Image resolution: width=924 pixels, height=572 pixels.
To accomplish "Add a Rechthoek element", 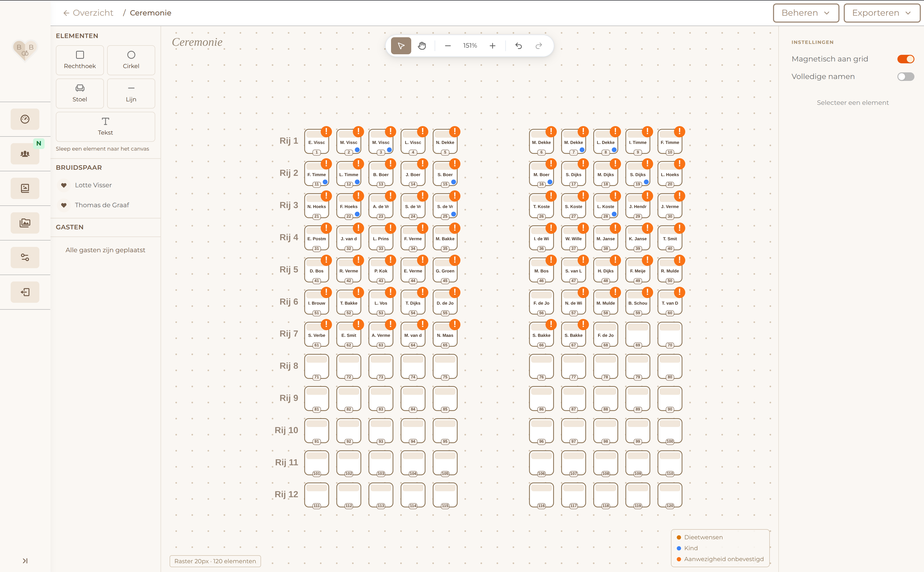I will pyautogui.click(x=80, y=60).
